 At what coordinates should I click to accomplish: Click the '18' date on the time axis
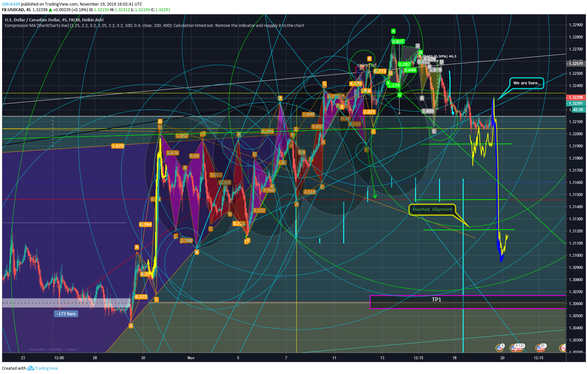click(x=454, y=358)
